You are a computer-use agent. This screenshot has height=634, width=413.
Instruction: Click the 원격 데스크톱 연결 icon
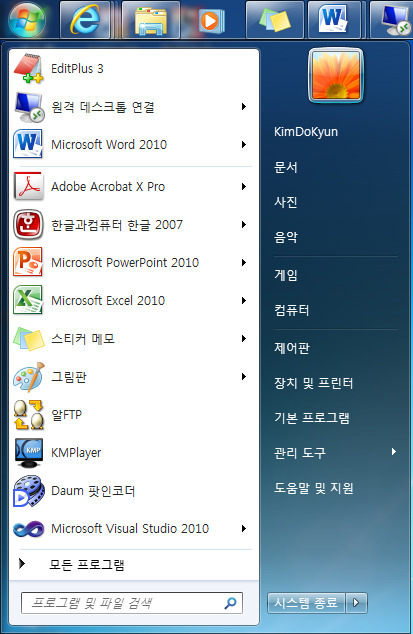(28, 107)
